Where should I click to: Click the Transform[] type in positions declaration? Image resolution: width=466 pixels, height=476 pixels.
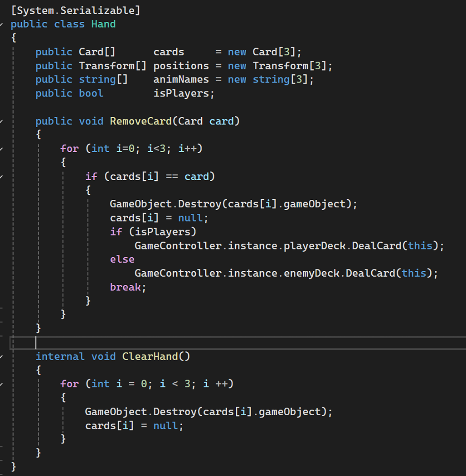click(x=112, y=66)
